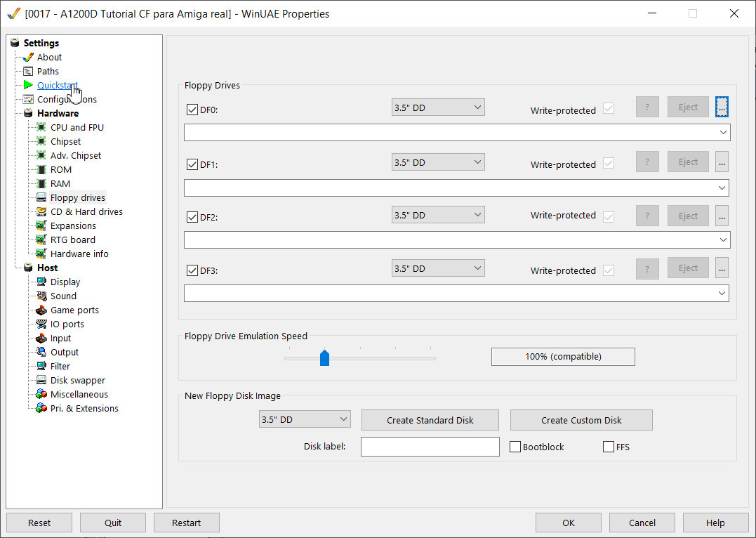This screenshot has width=756, height=538.
Task: Go to the Chipset settings page
Action: 65,141
